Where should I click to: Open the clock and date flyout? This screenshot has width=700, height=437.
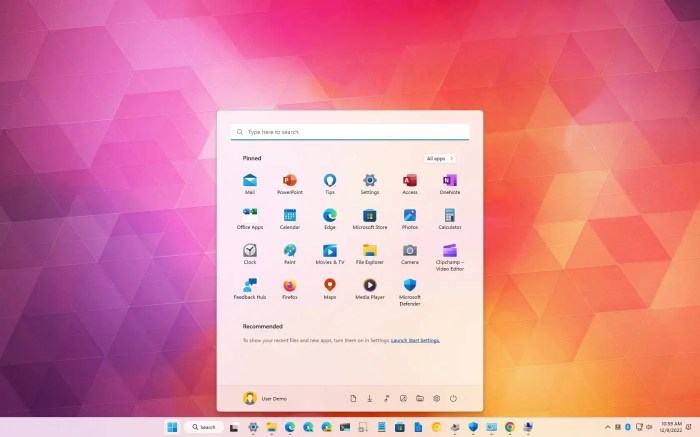671,427
